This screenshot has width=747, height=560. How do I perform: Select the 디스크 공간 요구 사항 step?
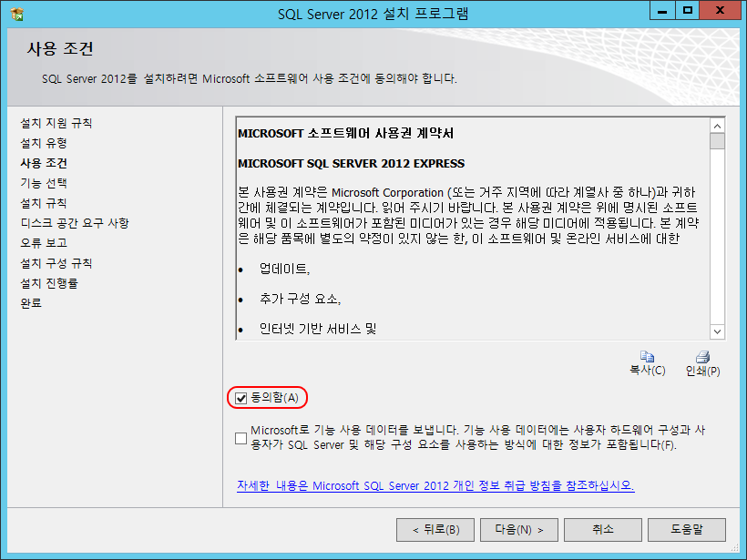pos(75,223)
